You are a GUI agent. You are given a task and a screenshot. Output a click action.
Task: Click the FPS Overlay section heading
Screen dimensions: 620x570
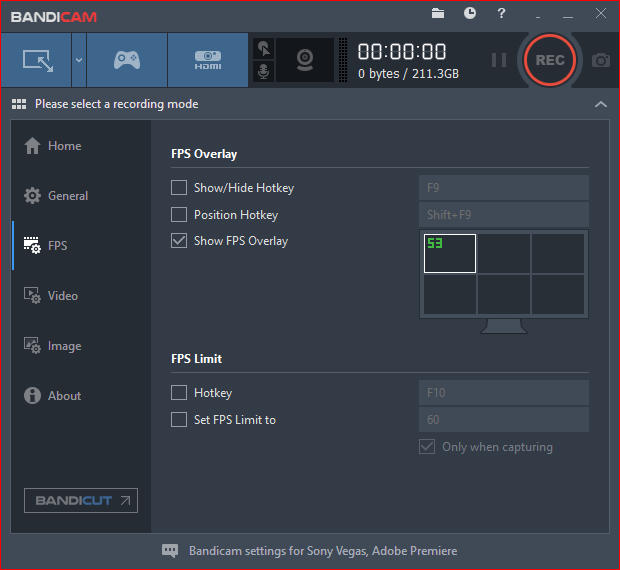[x=204, y=154]
